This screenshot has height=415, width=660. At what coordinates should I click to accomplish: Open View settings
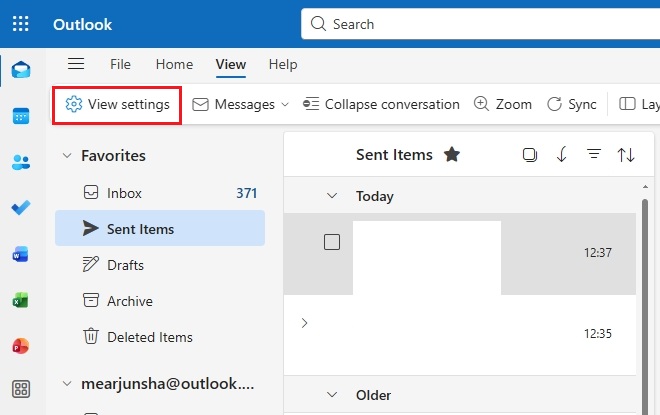pyautogui.click(x=117, y=104)
